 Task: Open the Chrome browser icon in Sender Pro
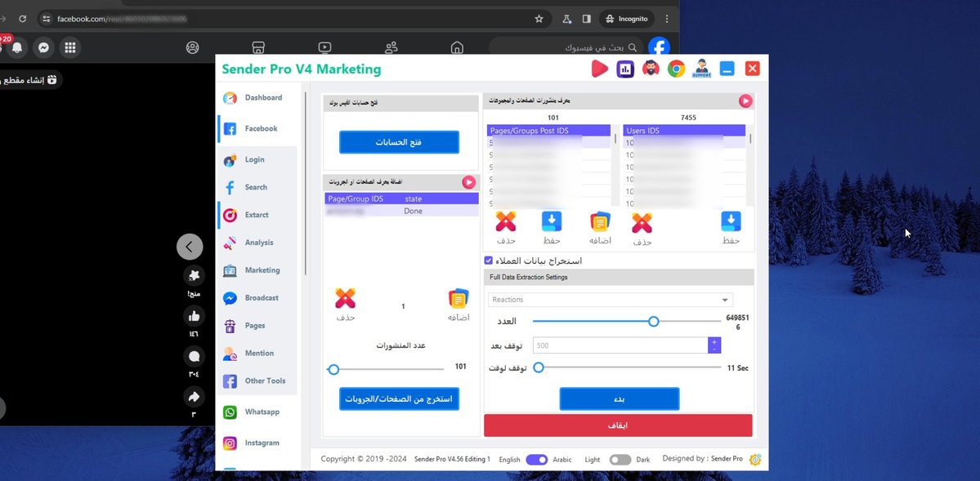click(x=676, y=69)
